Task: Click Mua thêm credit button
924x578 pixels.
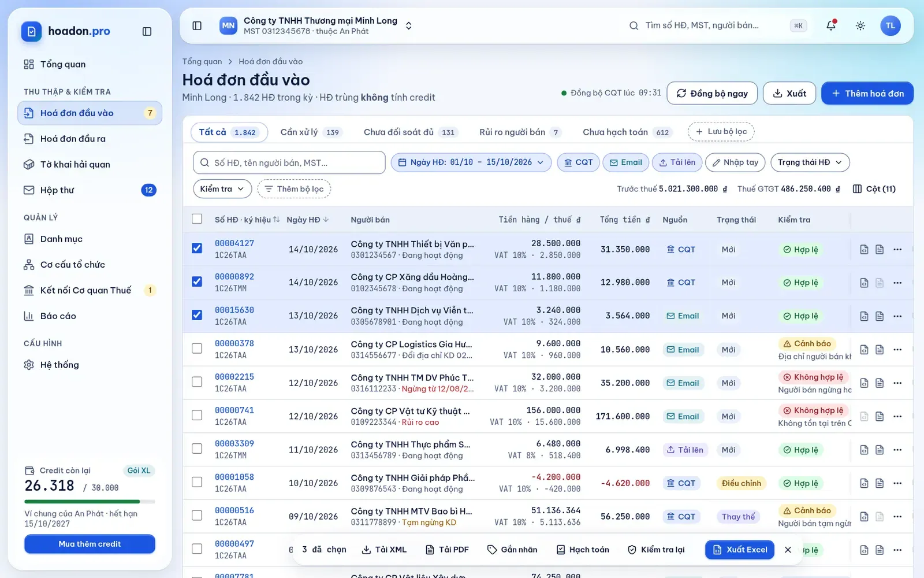Action: click(90, 544)
